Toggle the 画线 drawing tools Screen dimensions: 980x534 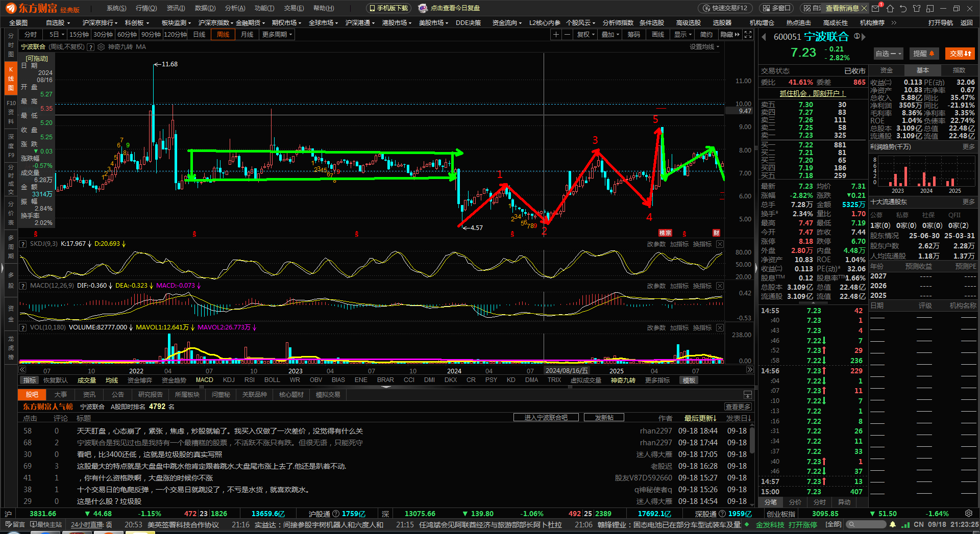coord(658,35)
